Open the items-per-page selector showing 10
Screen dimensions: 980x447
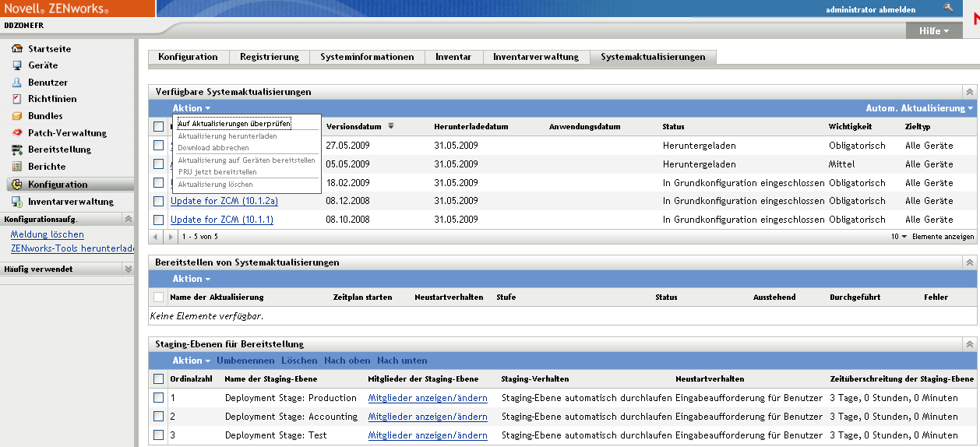click(x=900, y=236)
